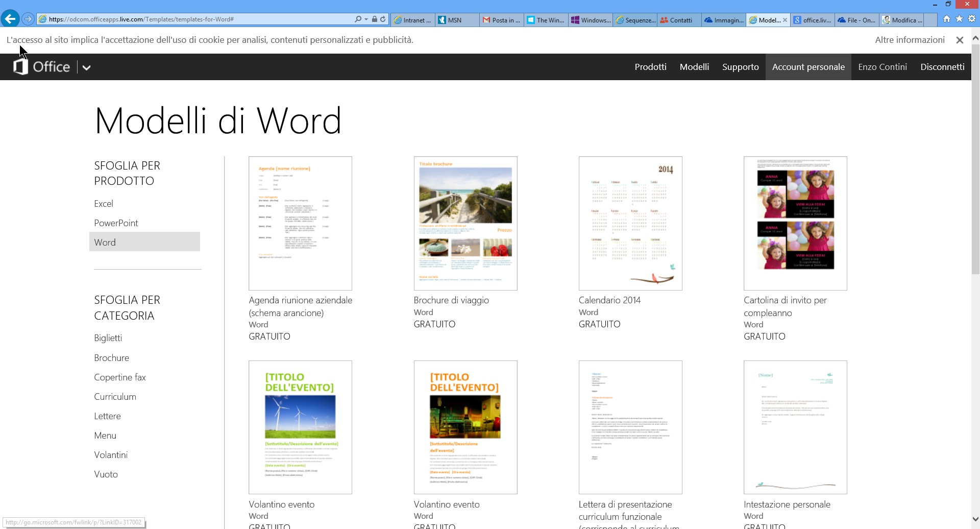Browse the Curriculum category
The width and height of the screenshot is (980, 529).
[115, 397]
